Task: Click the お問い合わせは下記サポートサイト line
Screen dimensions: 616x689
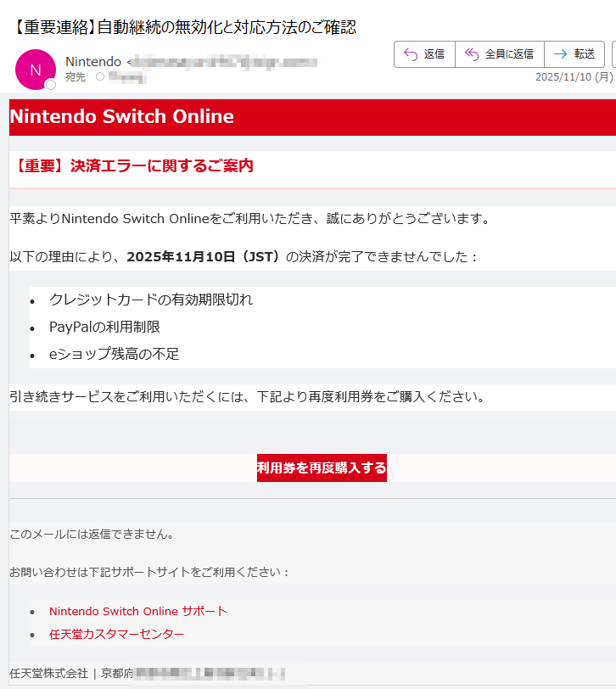Action: click(x=149, y=572)
